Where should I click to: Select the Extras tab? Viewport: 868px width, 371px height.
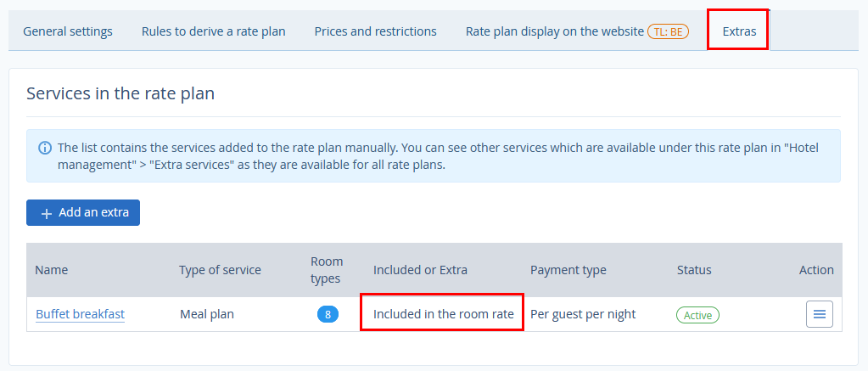(x=739, y=31)
